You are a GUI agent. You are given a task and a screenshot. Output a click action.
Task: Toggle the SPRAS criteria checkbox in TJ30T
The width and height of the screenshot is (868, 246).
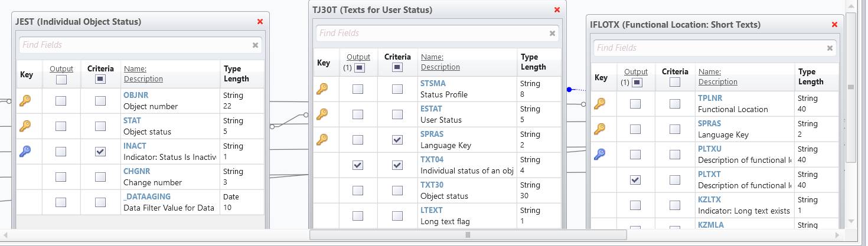pos(397,140)
